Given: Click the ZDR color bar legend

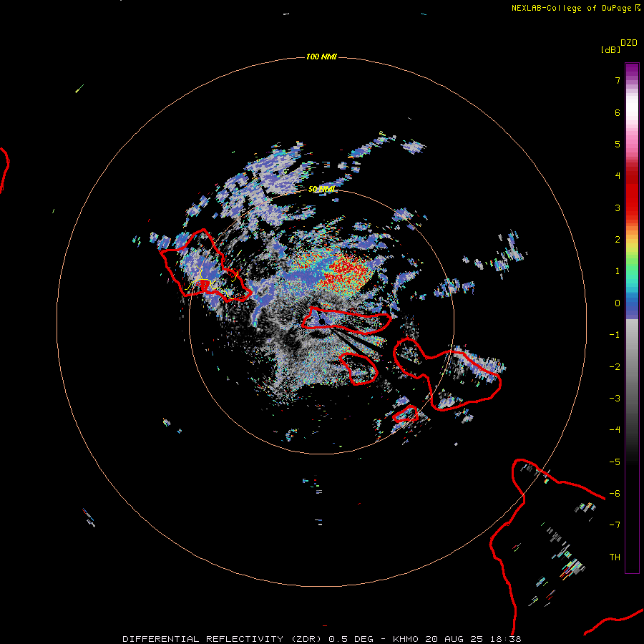Looking at the screenshot, I should click(x=632, y=318).
